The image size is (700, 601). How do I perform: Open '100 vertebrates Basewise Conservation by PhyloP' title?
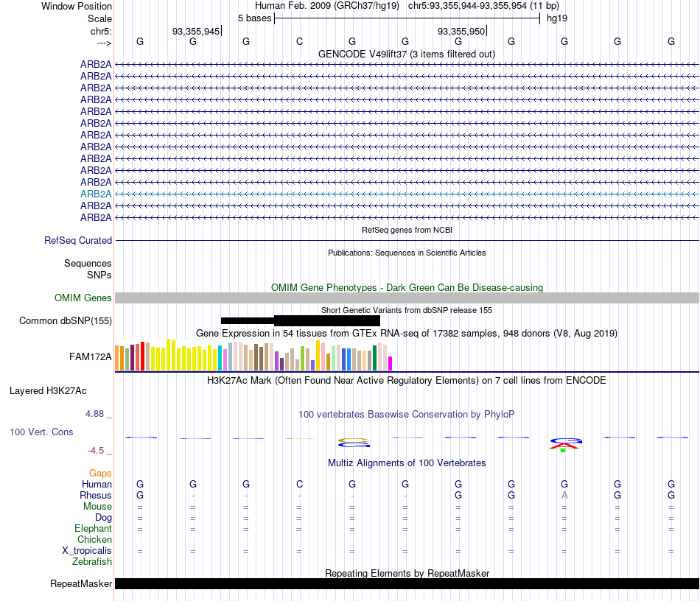coord(407,414)
